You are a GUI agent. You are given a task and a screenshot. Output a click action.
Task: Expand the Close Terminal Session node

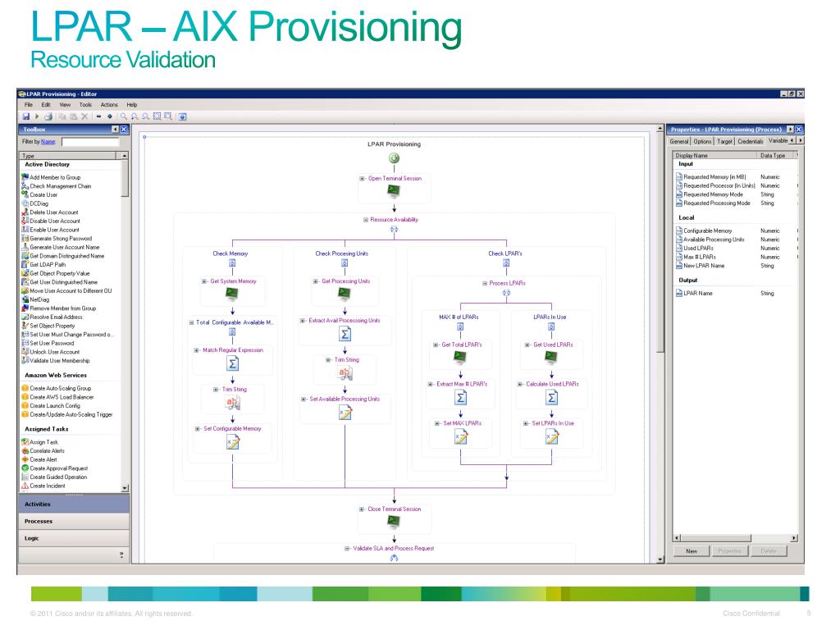362,509
